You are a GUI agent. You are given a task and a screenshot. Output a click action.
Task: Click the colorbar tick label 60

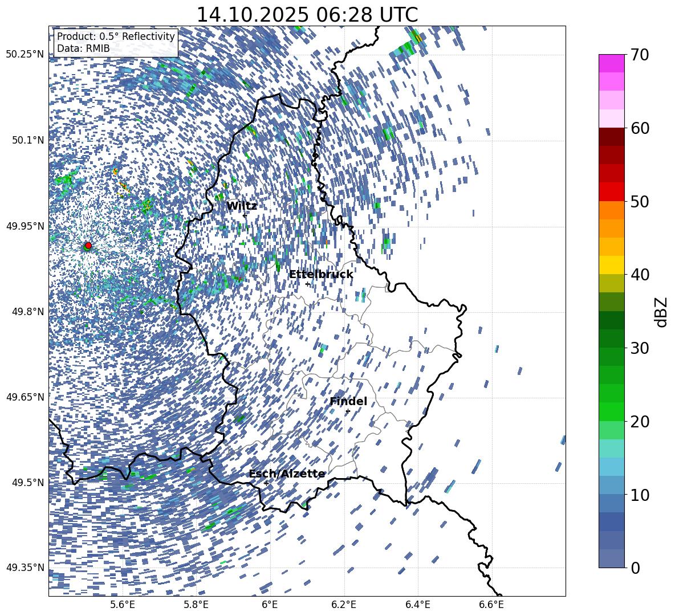click(640, 128)
